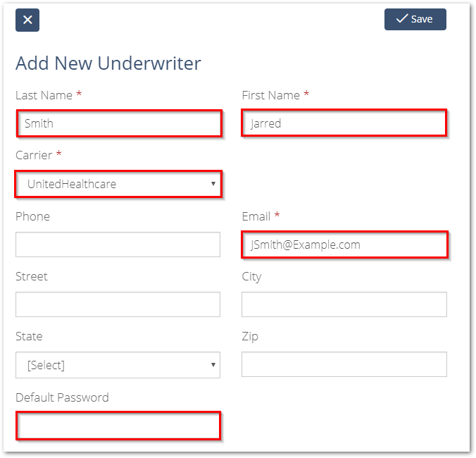Click the Last Name label
This screenshot has height=458, width=476.
click(44, 95)
